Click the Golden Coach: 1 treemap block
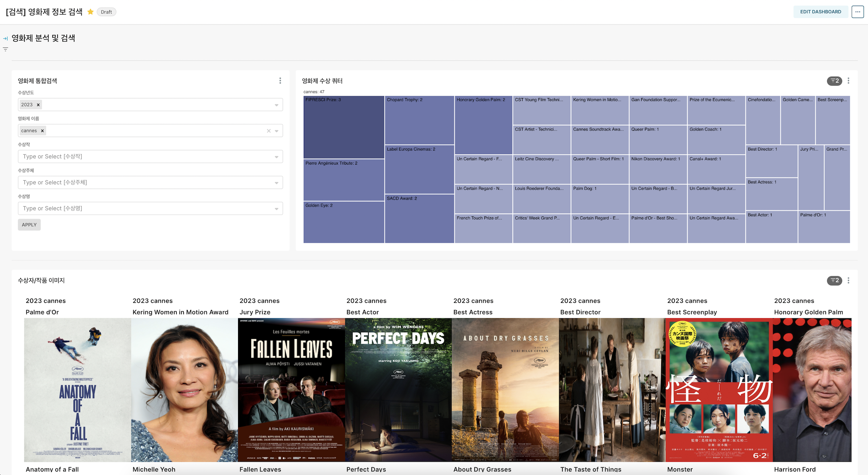 coord(716,140)
